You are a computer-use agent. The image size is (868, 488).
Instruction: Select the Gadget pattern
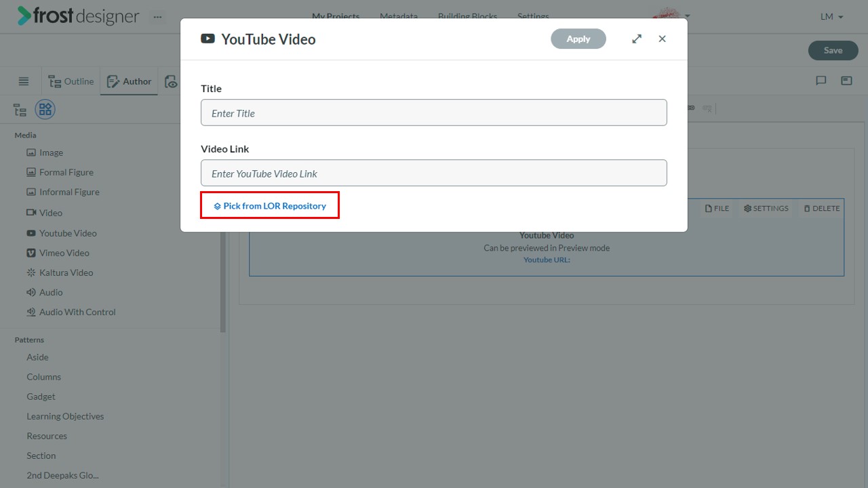point(41,396)
